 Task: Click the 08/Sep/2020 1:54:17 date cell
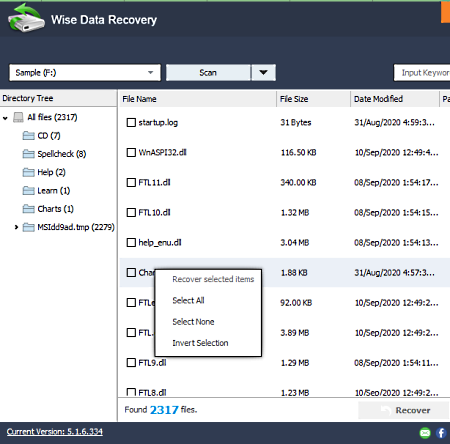396,183
